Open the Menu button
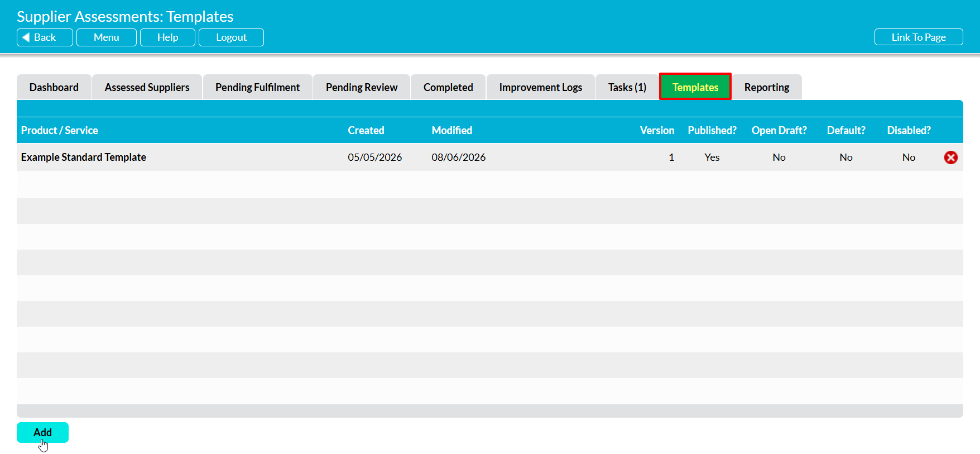The image size is (980, 454). [x=107, y=37]
